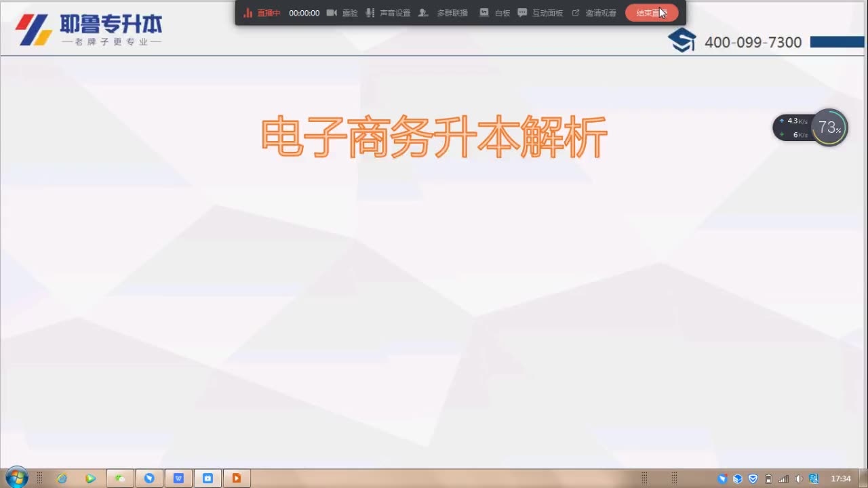Click the 结束直播 end broadcast button
This screenshot has width=868, height=488.
pos(652,13)
